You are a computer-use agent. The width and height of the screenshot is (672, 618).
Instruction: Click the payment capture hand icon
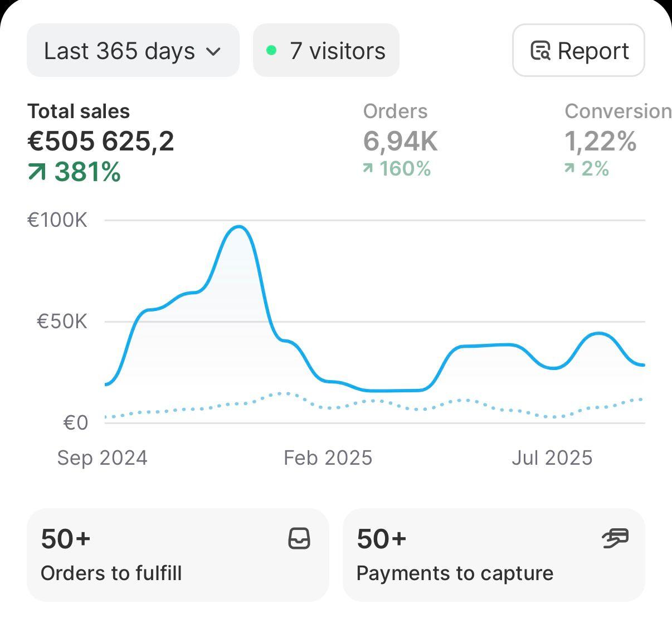[614, 538]
